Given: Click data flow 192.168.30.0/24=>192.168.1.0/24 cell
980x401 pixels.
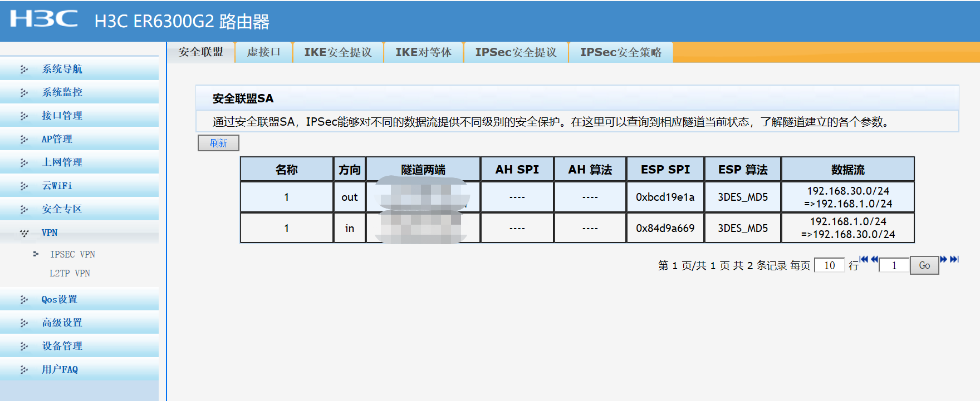Looking at the screenshot, I should 848,197.
